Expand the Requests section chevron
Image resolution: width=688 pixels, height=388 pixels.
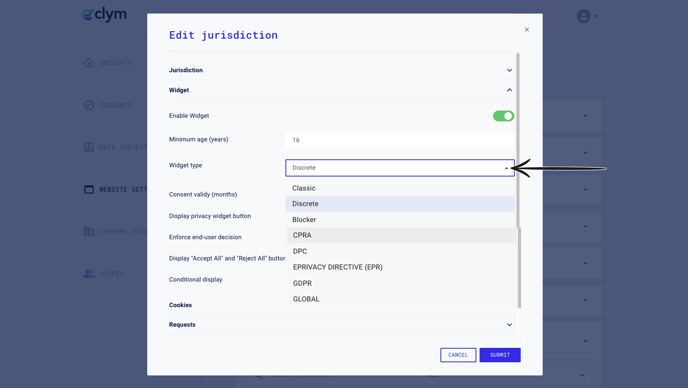pyautogui.click(x=509, y=325)
